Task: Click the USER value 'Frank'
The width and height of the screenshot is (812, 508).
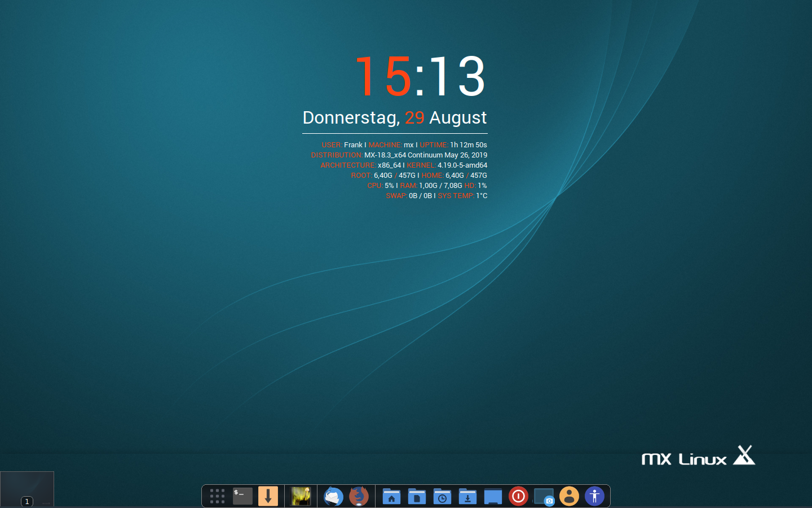Action: point(353,144)
